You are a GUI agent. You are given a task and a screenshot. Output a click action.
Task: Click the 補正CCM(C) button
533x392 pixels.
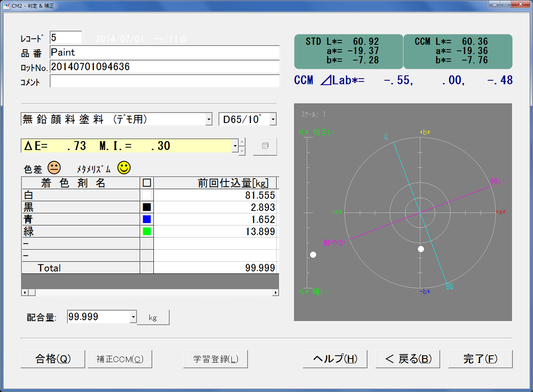[120, 359]
